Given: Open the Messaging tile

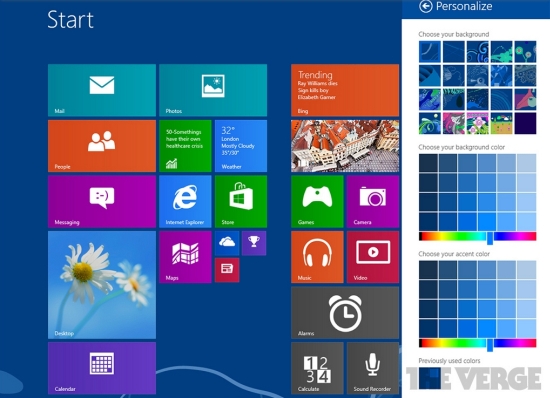Looking at the screenshot, I should 102,202.
